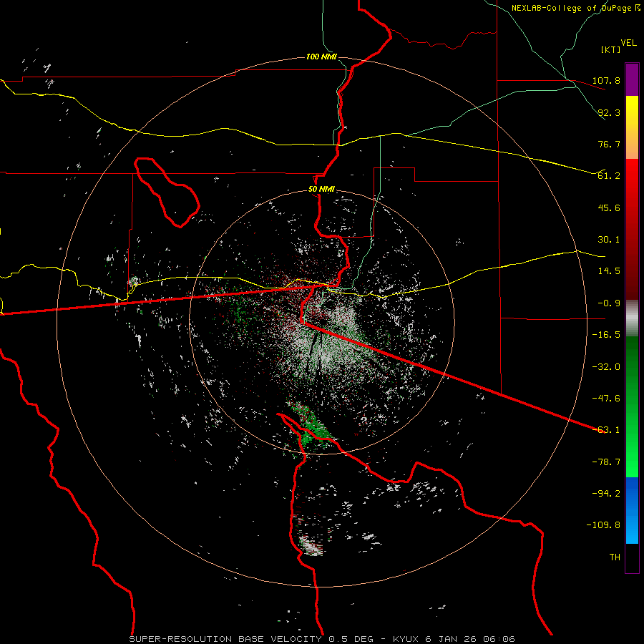Click the KYUX station identifier in caption

(406, 639)
